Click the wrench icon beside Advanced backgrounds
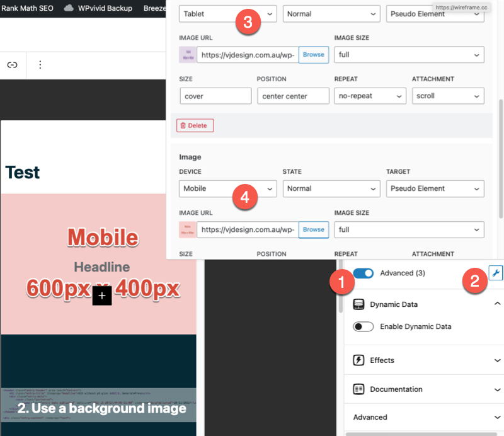504x436 pixels. (495, 273)
